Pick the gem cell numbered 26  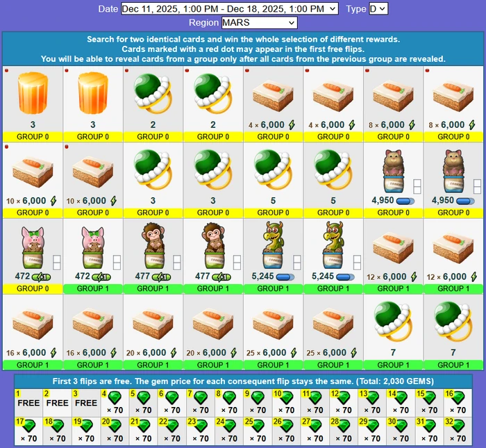(286, 431)
